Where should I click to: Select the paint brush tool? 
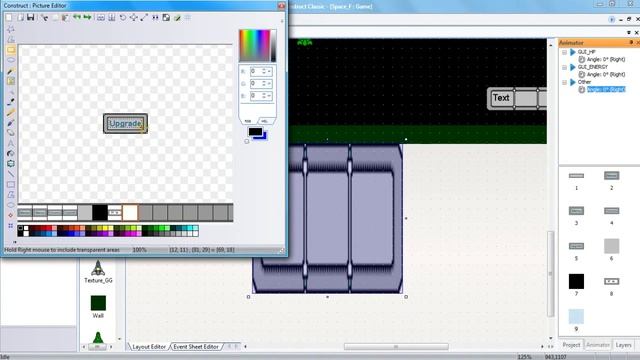click(11, 122)
